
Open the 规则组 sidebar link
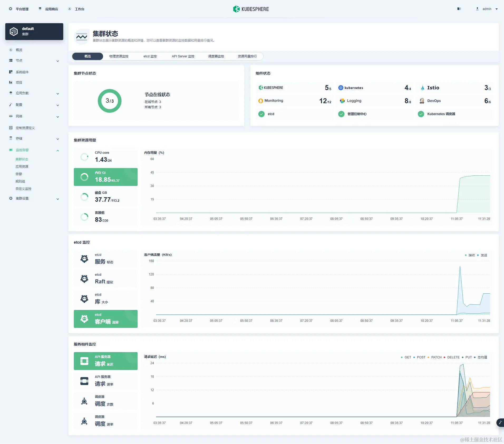click(x=20, y=181)
